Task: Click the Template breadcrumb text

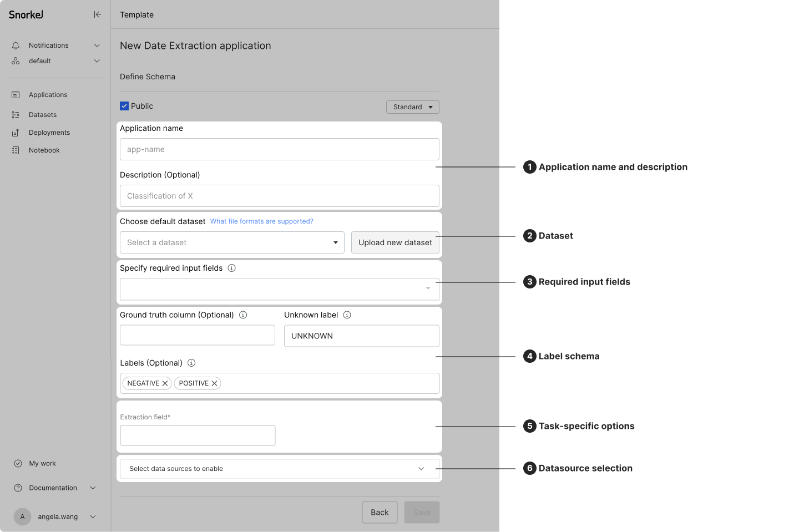Action: (137, 15)
